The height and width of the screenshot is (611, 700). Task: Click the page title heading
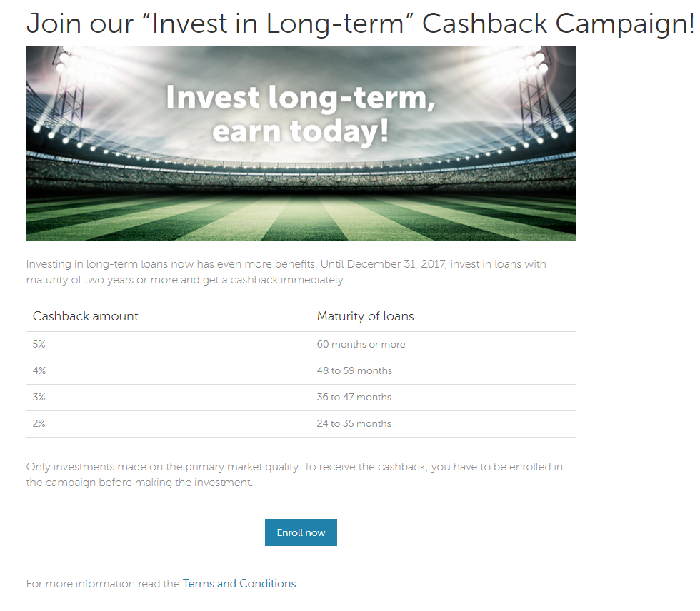[x=360, y=23]
